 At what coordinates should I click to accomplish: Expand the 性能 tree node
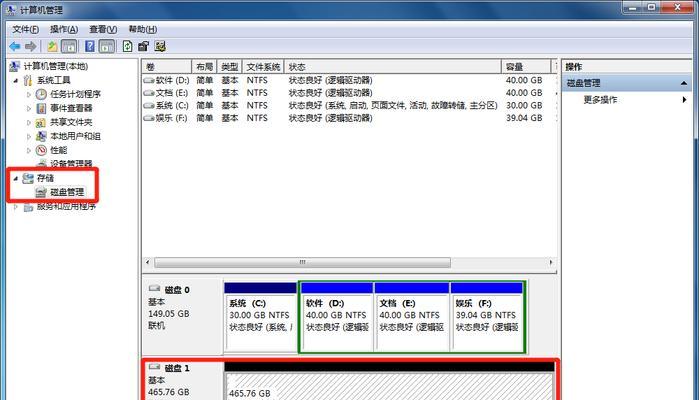click(x=29, y=151)
